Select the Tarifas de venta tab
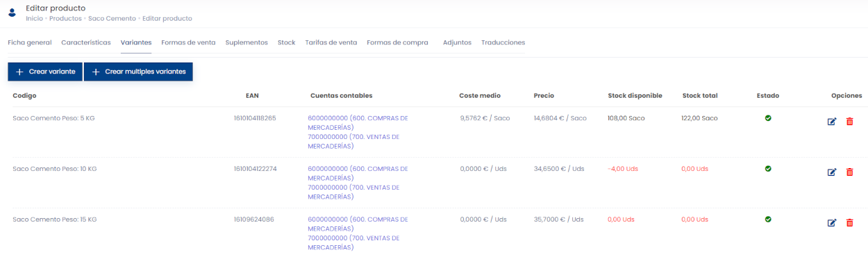Screen dimensions: 868x257 click(x=331, y=42)
